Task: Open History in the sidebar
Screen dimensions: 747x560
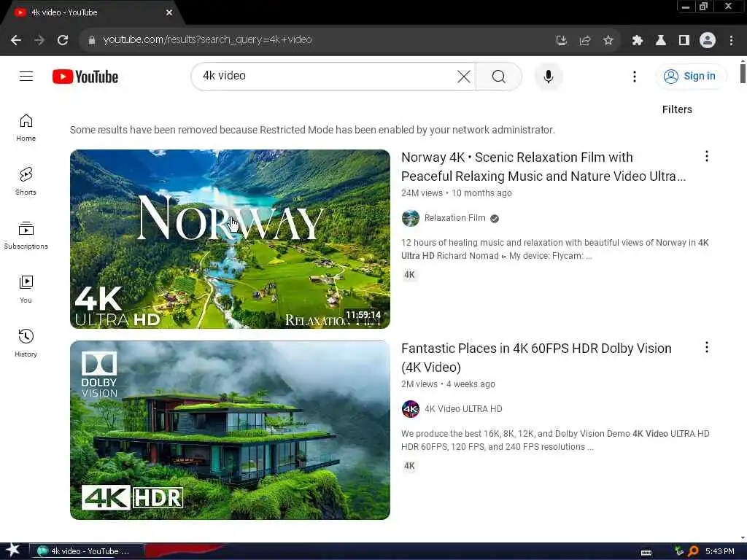Action: (x=26, y=343)
